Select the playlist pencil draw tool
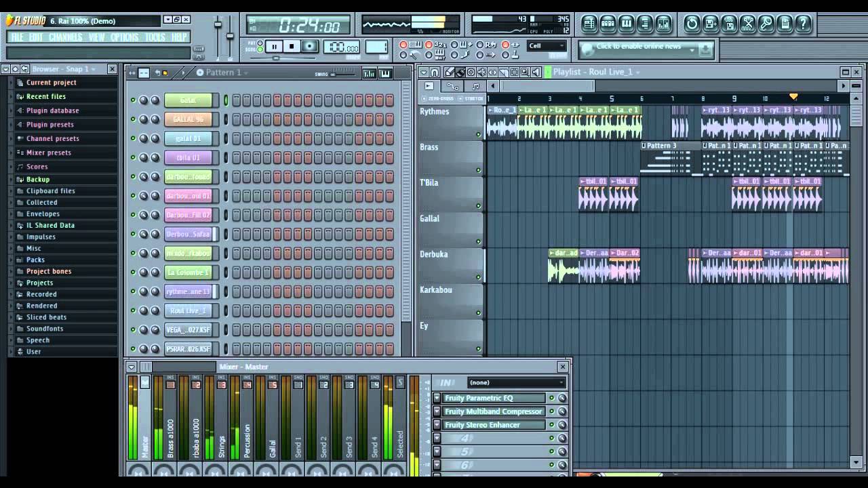The width and height of the screenshot is (868, 488). tap(449, 72)
